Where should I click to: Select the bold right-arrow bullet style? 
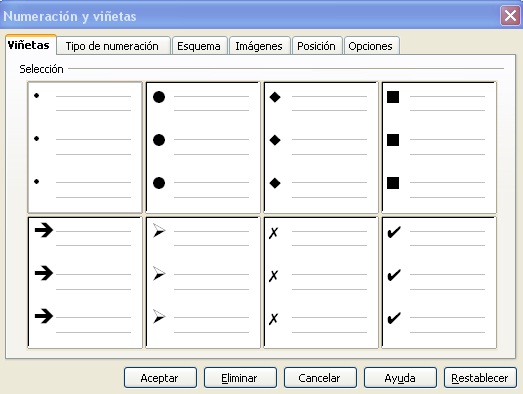85,283
